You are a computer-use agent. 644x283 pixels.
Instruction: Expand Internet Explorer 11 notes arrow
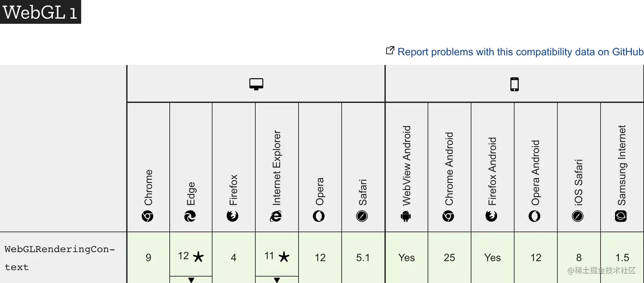(x=277, y=280)
